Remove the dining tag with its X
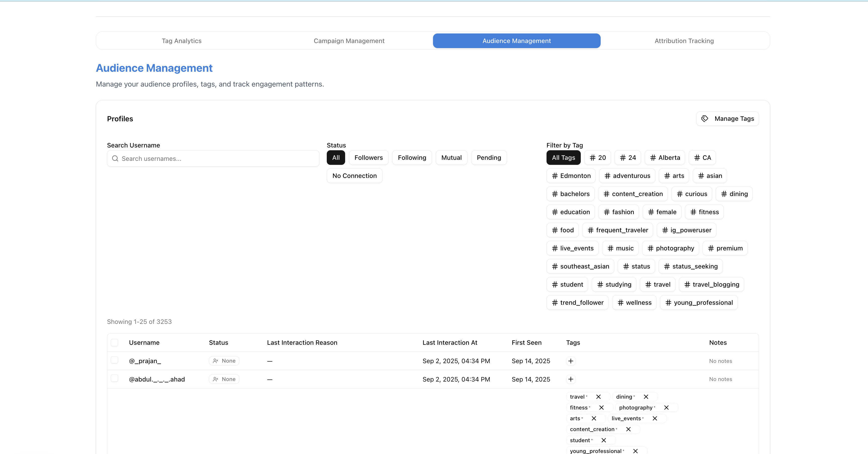The image size is (868, 454). (x=646, y=397)
